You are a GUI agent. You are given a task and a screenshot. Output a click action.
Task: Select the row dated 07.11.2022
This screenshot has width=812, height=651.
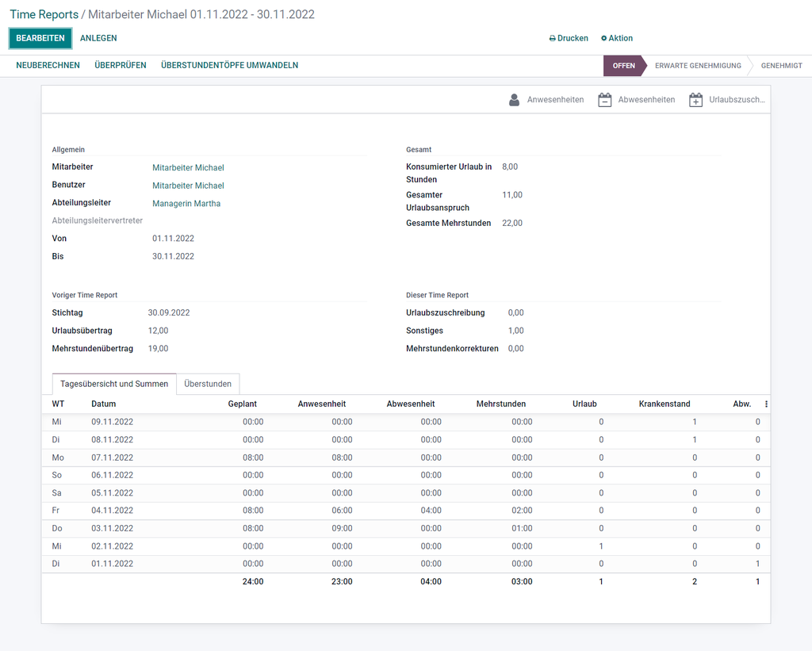tap(406, 458)
